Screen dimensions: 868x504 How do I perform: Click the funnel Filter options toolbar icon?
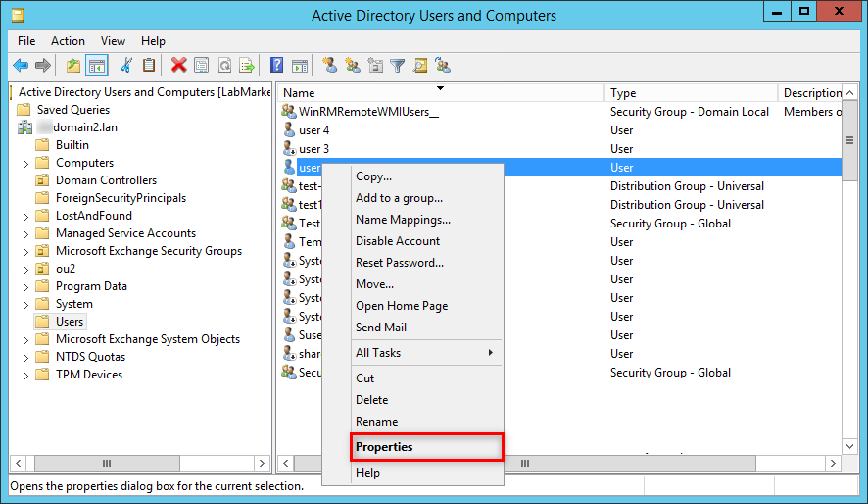[398, 66]
